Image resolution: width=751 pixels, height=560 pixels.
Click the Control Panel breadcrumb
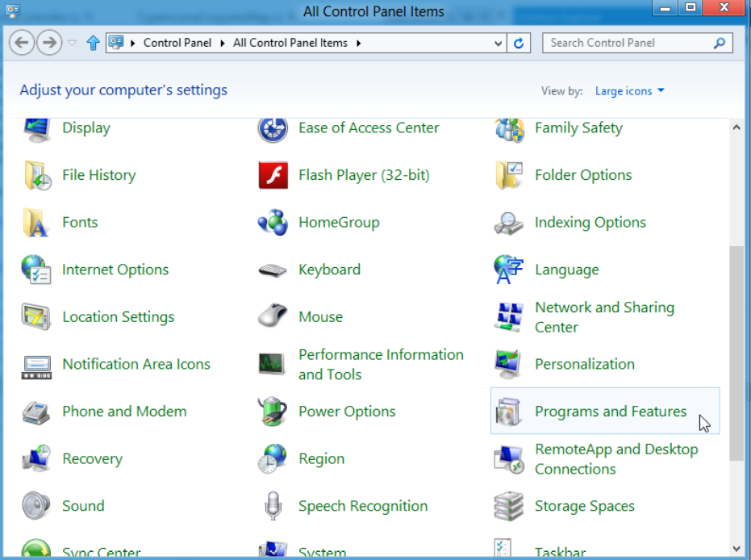coord(177,43)
